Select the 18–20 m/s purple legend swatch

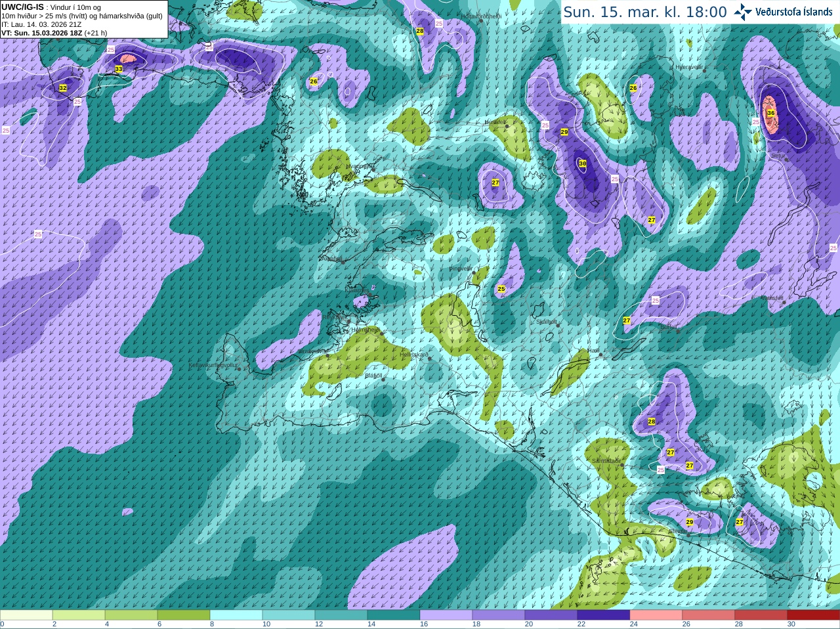pos(499,615)
